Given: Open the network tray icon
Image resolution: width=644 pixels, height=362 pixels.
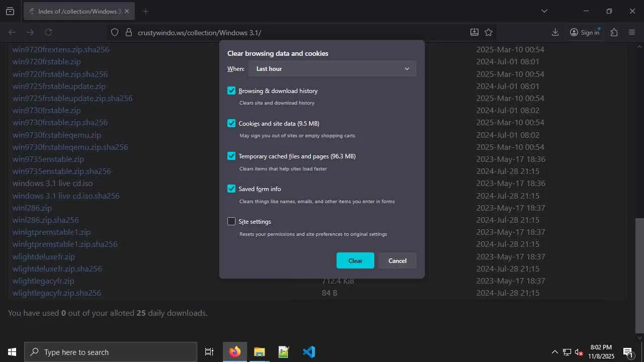Looking at the screenshot, I should click(567, 352).
